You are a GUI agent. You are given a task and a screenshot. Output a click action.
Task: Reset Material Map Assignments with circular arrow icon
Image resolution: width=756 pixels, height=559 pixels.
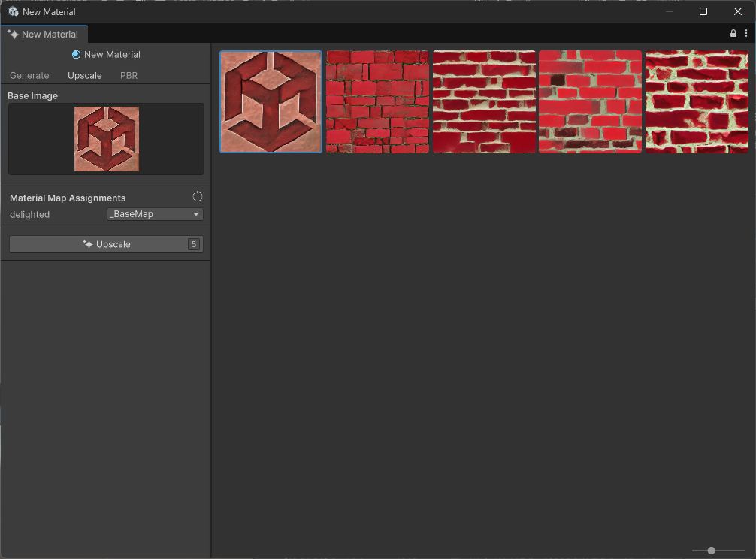tap(197, 197)
